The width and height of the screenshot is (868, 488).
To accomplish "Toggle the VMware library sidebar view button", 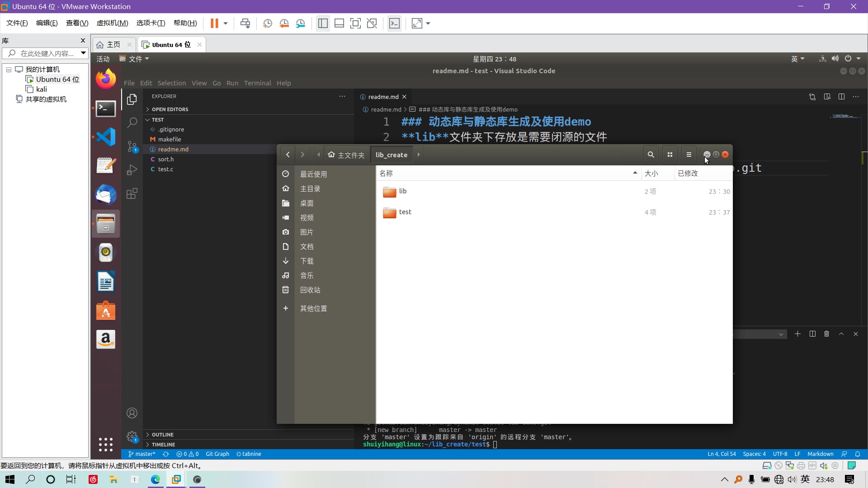I will pos(323,23).
